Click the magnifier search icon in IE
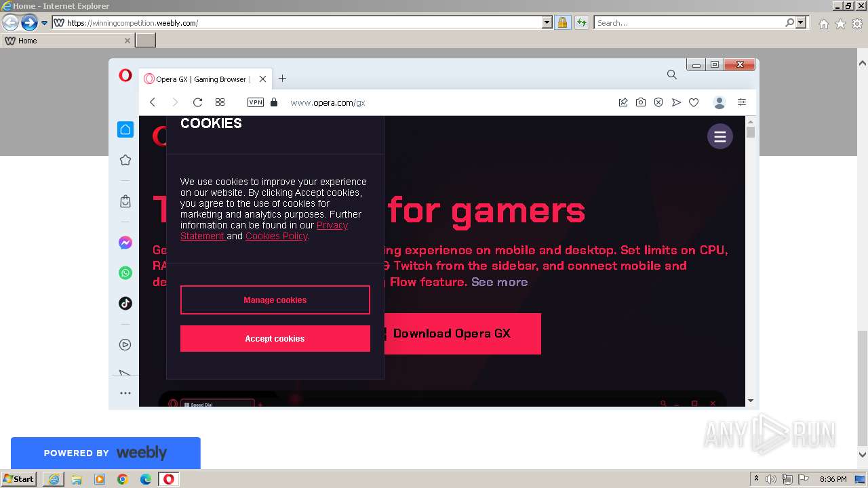 click(789, 23)
